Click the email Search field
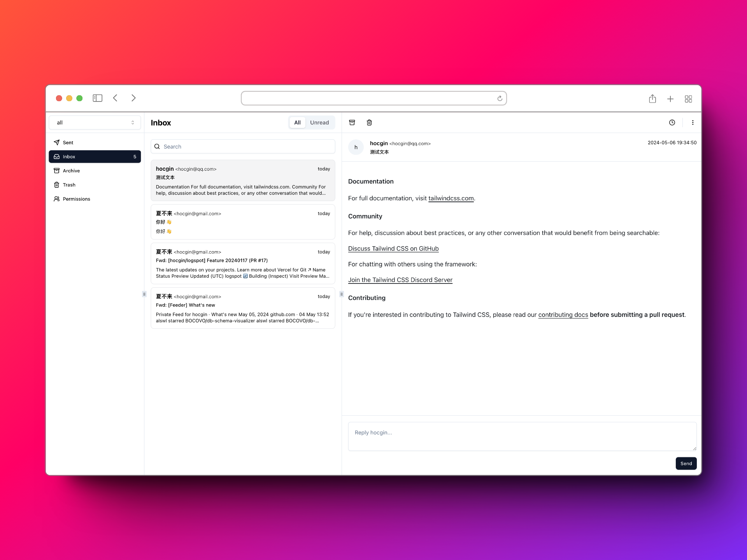Image resolution: width=747 pixels, height=560 pixels. [243, 147]
